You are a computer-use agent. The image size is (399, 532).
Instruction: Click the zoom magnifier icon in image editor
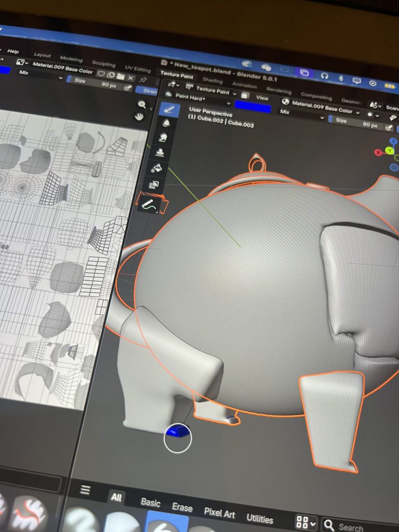coord(141,104)
